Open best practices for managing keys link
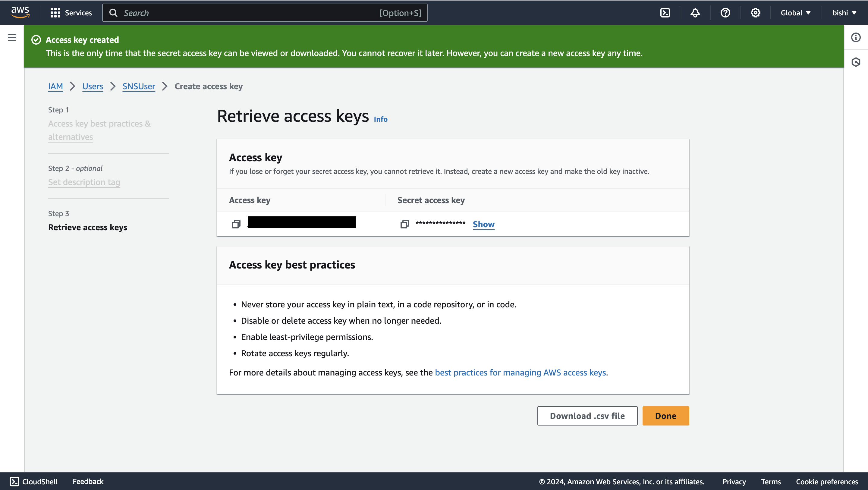 click(x=520, y=372)
